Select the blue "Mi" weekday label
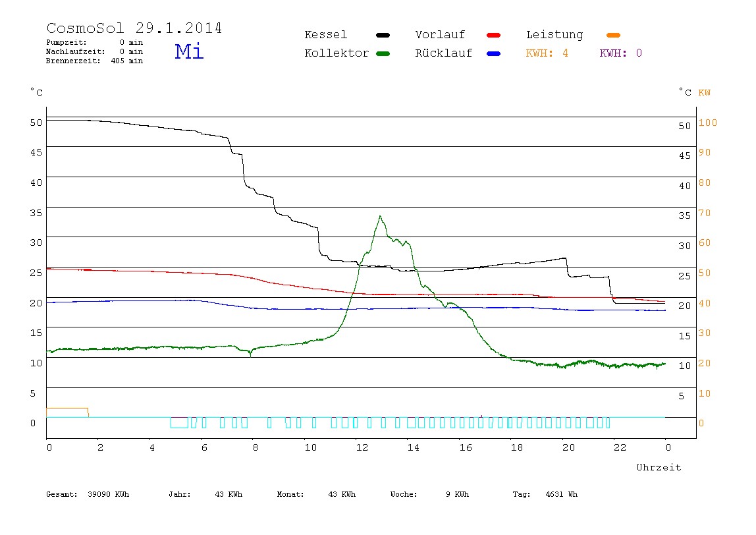This screenshot has height=535, width=756. pos(189,51)
